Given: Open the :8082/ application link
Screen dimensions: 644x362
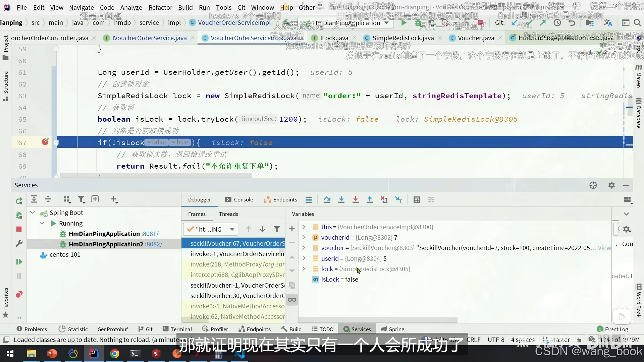Looking at the screenshot, I should 153,244.
